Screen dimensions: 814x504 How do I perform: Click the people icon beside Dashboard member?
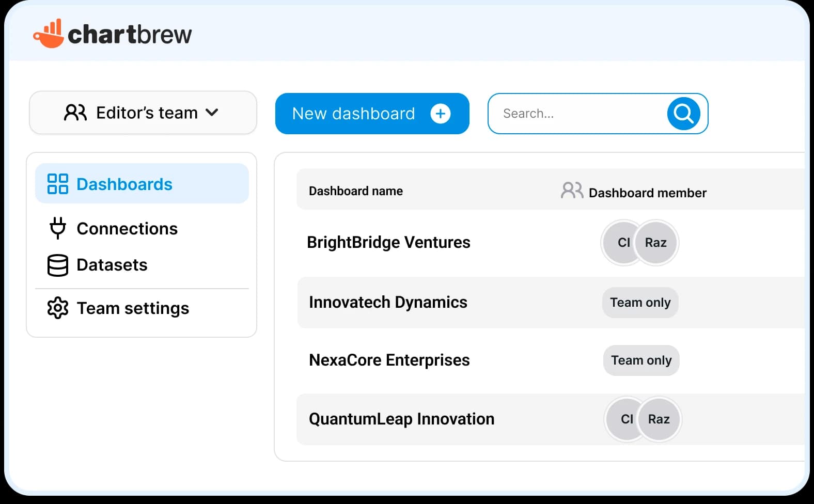tap(572, 191)
